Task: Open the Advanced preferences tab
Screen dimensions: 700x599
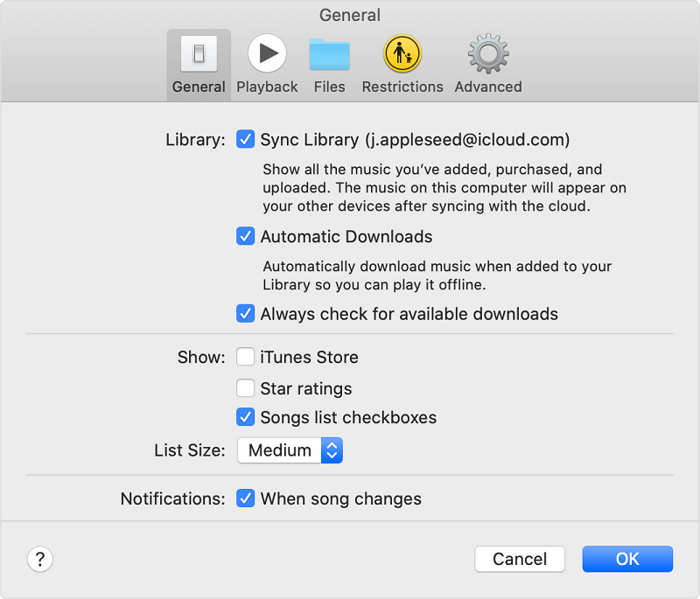Action: (487, 54)
